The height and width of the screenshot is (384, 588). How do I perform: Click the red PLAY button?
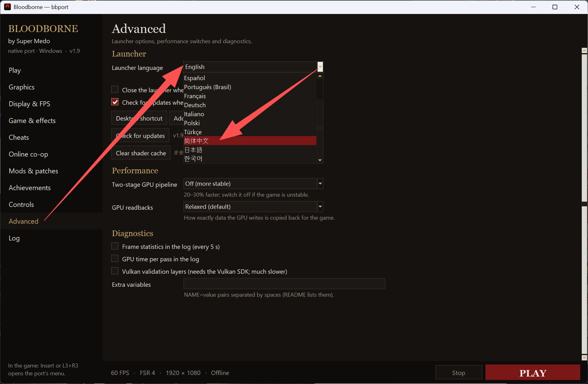point(533,373)
